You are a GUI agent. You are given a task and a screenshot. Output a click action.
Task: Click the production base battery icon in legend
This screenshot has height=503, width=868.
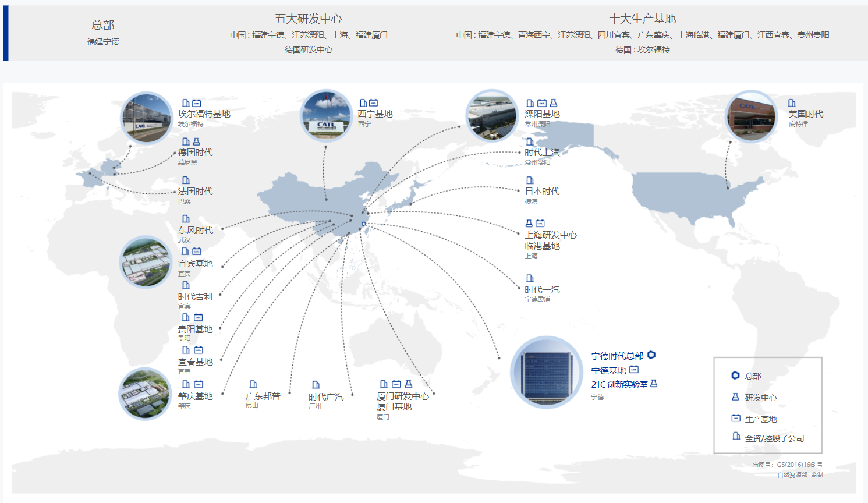(736, 418)
